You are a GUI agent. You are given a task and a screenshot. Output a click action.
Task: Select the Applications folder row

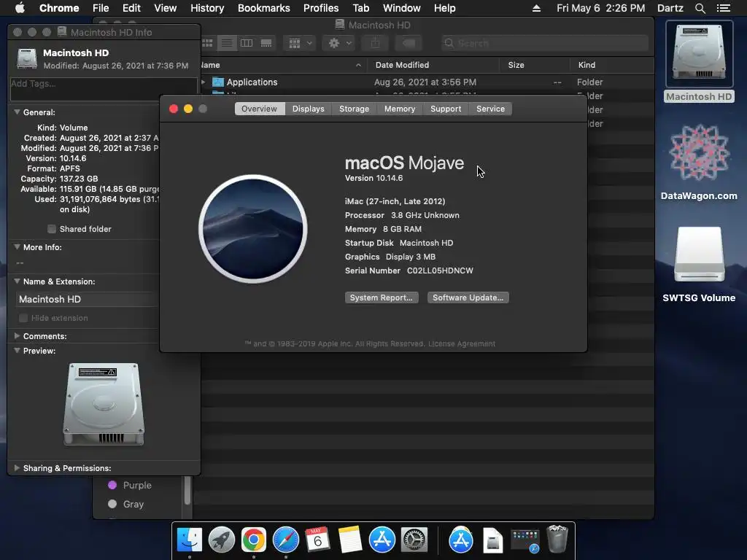pyautogui.click(x=426, y=82)
